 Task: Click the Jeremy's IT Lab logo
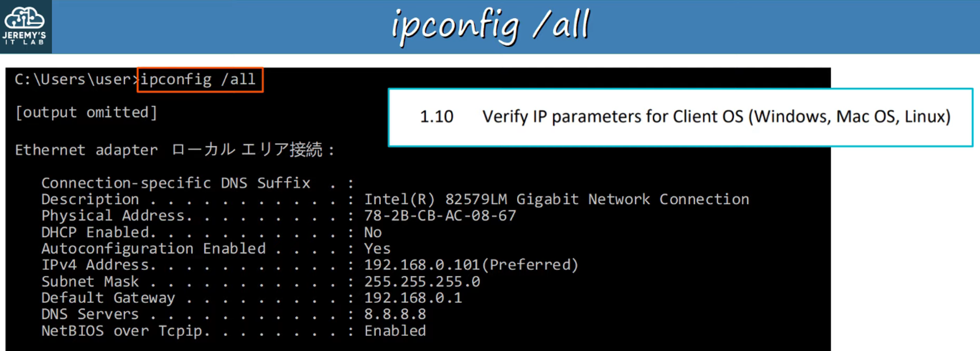click(x=24, y=26)
